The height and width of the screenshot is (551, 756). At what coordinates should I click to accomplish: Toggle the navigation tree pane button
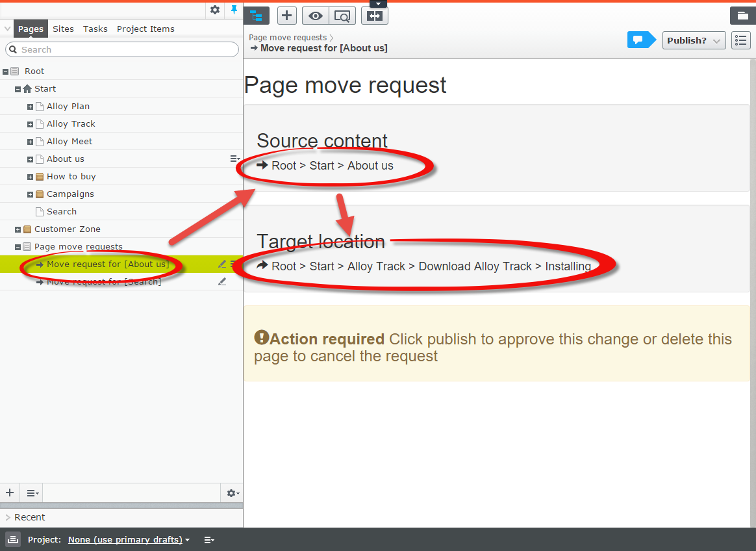[256, 16]
